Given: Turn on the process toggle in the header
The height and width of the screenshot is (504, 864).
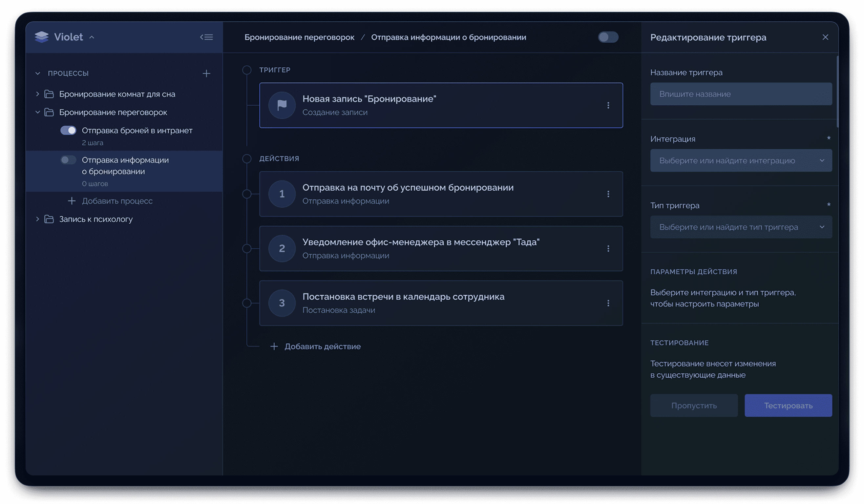Looking at the screenshot, I should tap(608, 37).
